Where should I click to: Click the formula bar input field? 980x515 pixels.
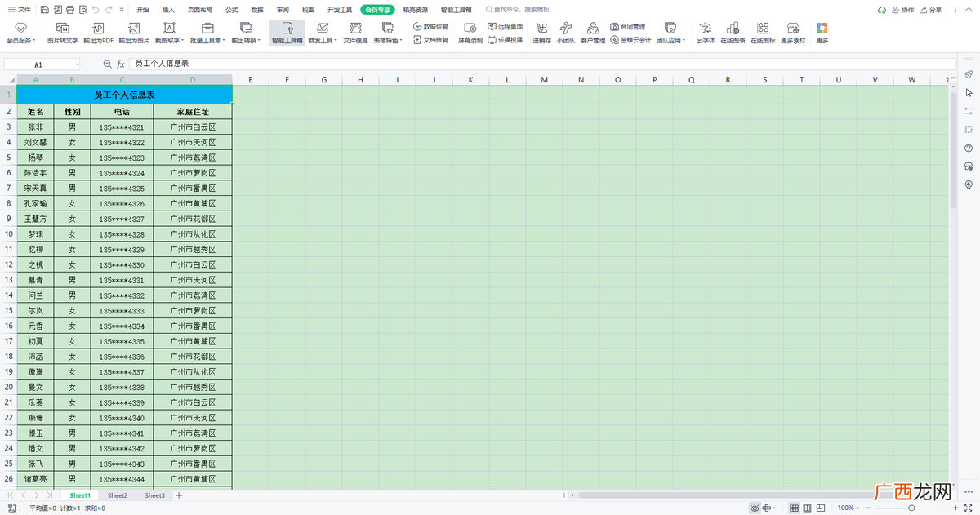pyautogui.click(x=542, y=64)
